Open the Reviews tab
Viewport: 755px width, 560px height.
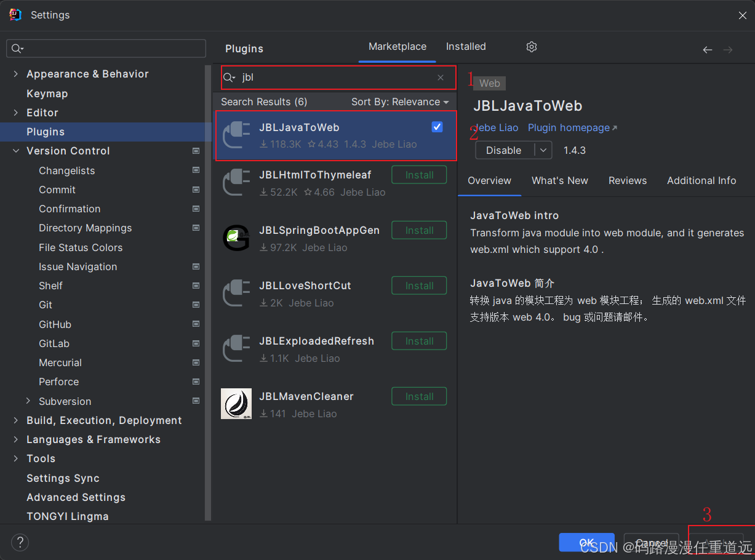[x=628, y=180]
